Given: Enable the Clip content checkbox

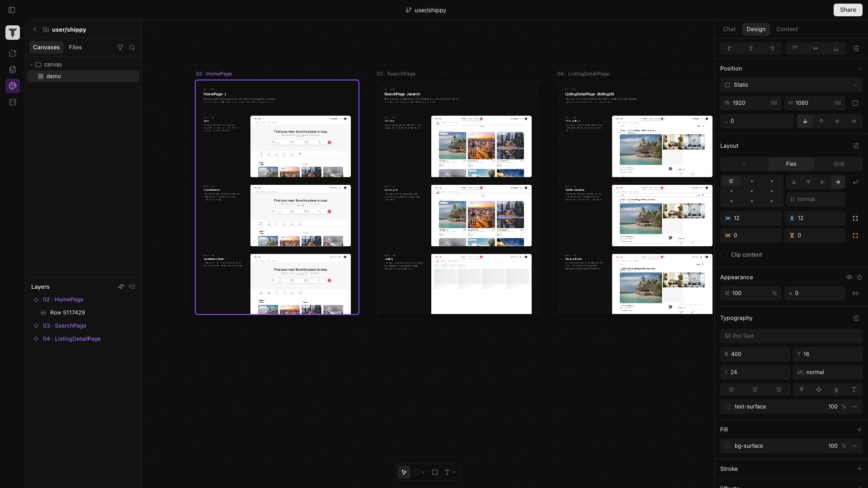Looking at the screenshot, I should tap(724, 255).
